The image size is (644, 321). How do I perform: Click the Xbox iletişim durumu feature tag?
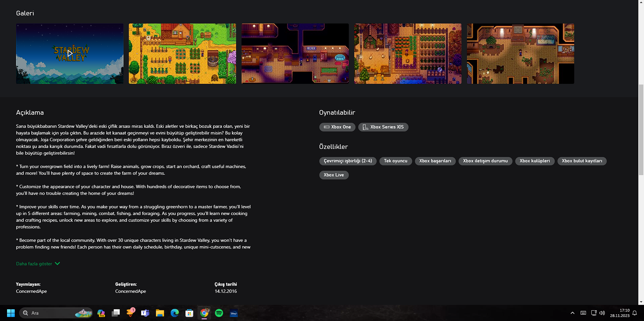coord(485,161)
